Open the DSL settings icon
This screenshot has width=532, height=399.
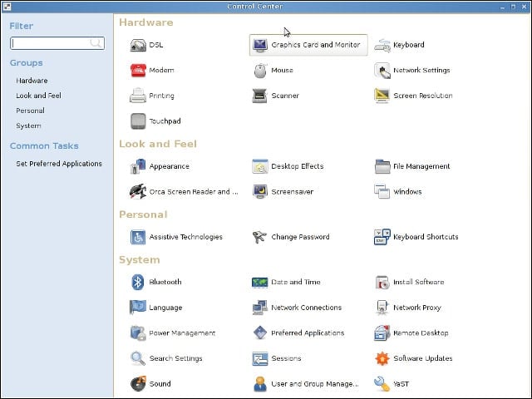pos(138,45)
